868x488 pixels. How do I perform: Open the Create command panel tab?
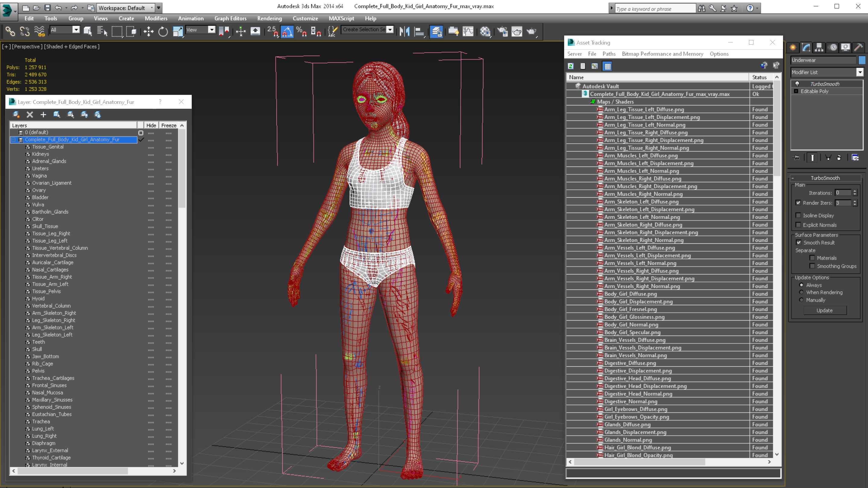[793, 48]
